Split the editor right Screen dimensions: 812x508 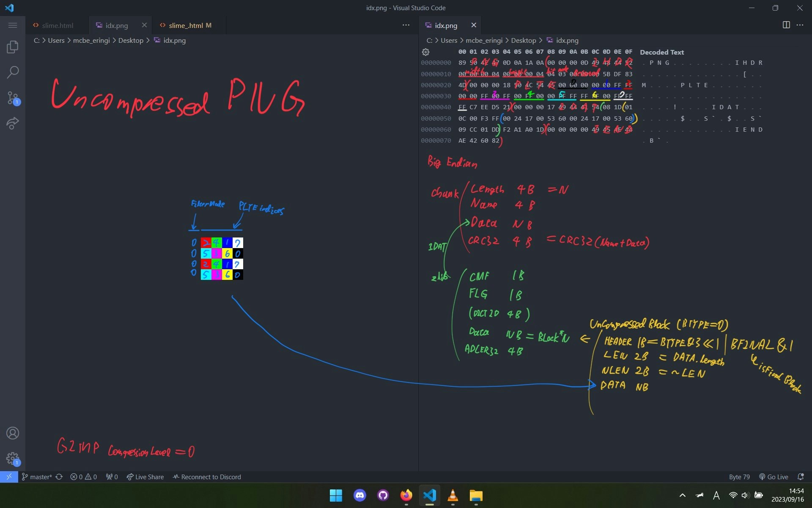coord(786,25)
